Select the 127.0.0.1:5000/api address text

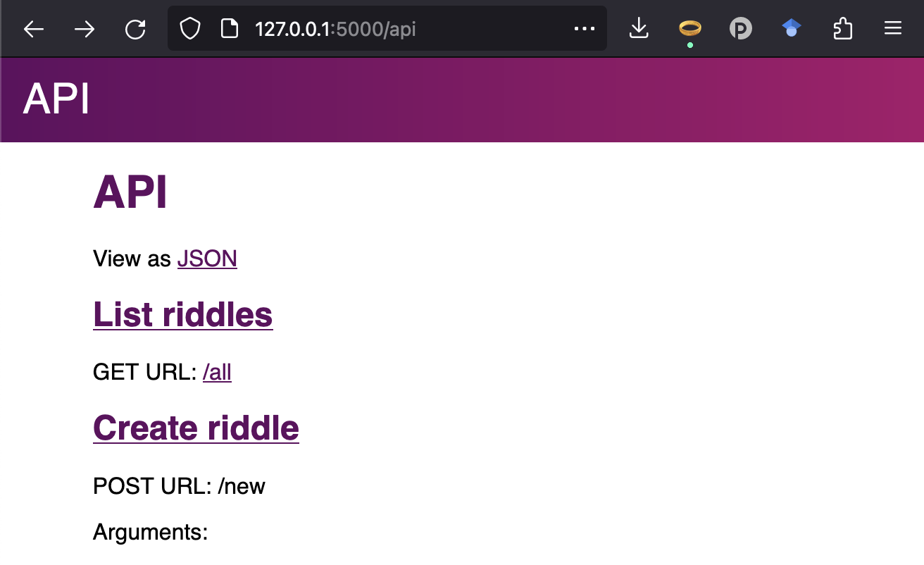point(335,29)
